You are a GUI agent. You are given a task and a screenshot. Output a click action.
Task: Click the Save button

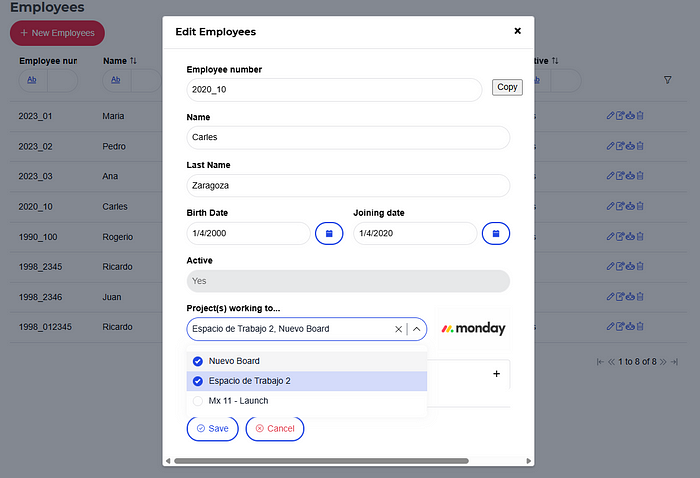(212, 428)
